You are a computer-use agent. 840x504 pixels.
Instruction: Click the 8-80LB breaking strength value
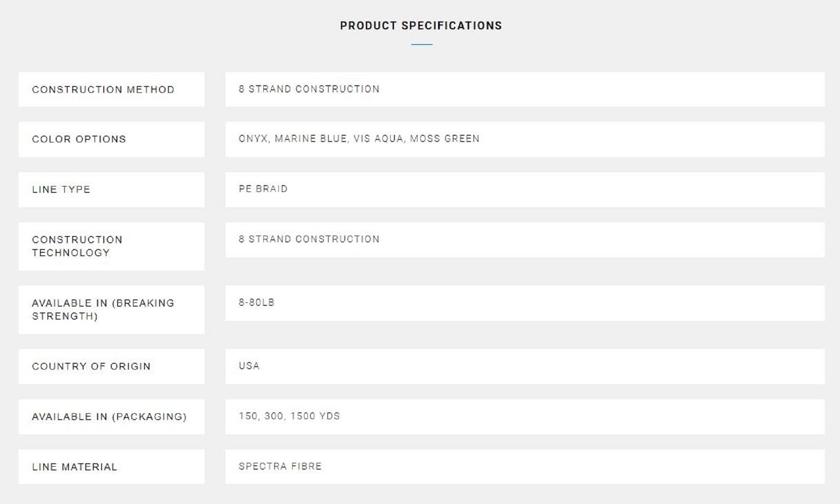pos(257,302)
